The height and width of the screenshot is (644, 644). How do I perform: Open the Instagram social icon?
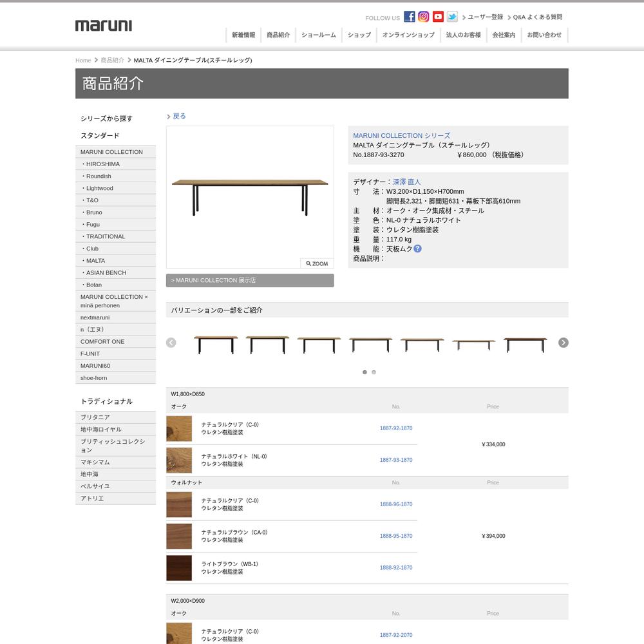point(424,17)
